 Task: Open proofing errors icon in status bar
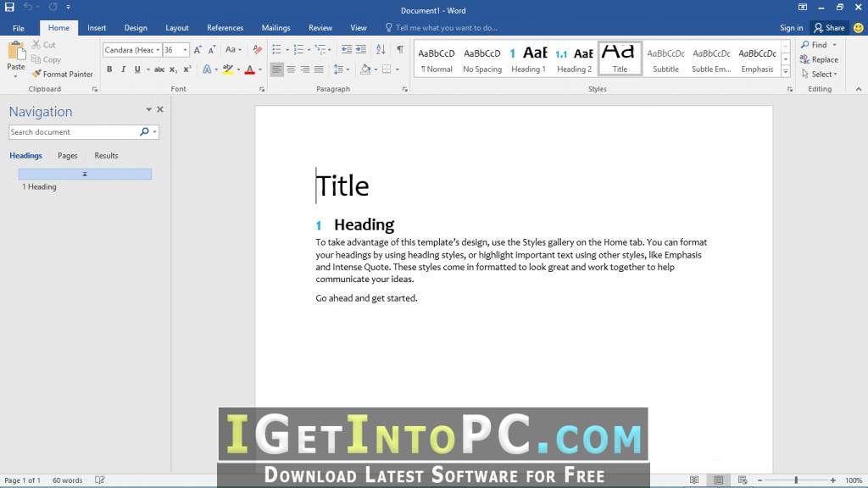(x=100, y=480)
